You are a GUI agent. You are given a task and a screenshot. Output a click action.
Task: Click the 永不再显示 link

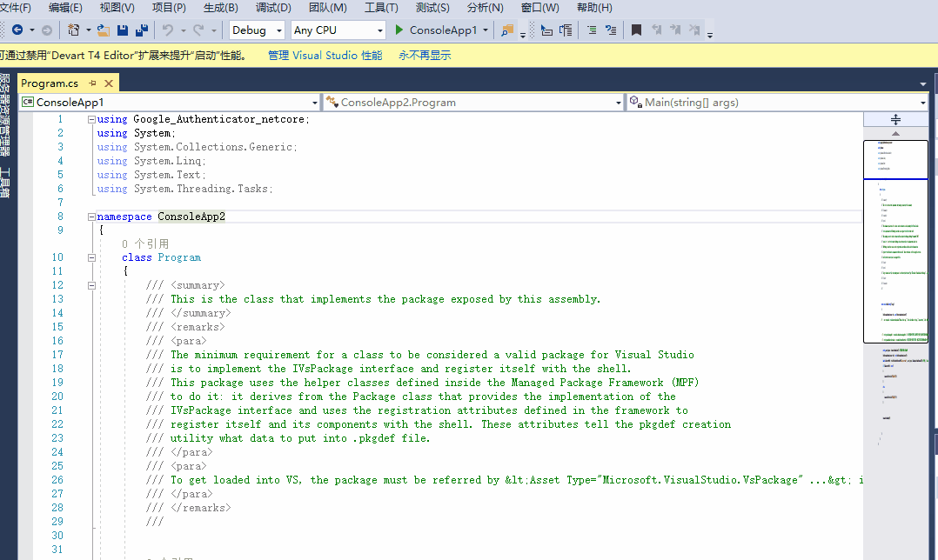pos(425,55)
